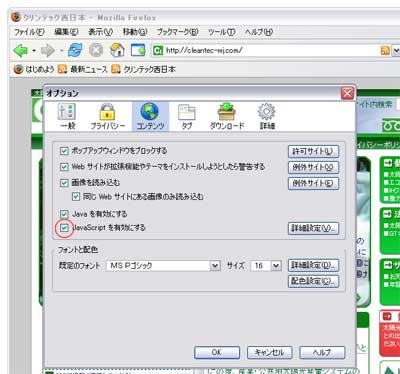400x374 pixels.
Task: Open the ツール(T) menu
Action: click(x=222, y=32)
